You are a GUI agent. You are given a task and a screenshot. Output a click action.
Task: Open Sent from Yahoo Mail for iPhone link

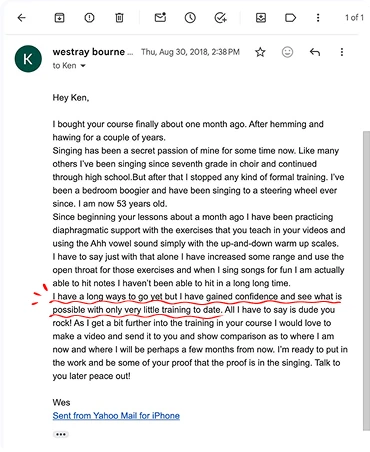[116, 416]
